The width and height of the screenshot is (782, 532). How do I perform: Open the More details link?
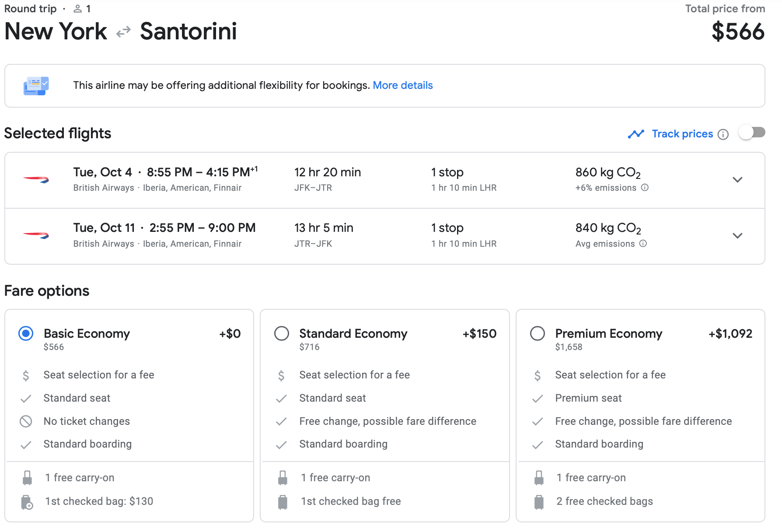click(402, 85)
